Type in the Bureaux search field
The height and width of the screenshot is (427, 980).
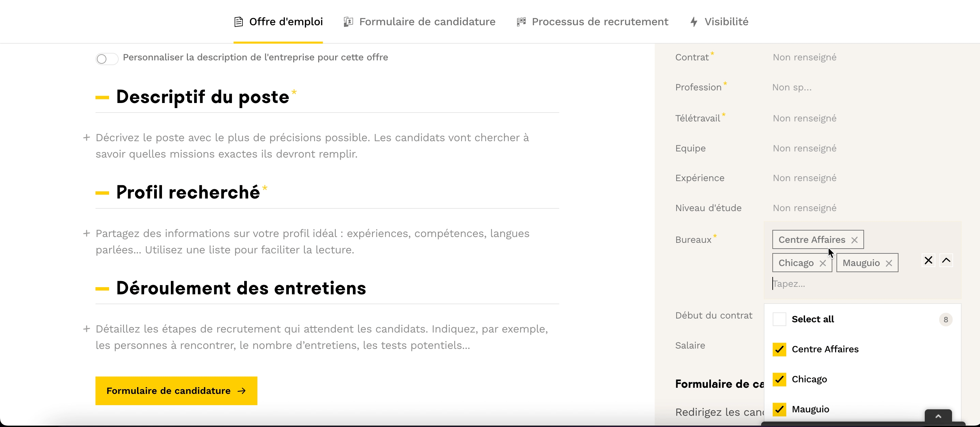(837, 284)
